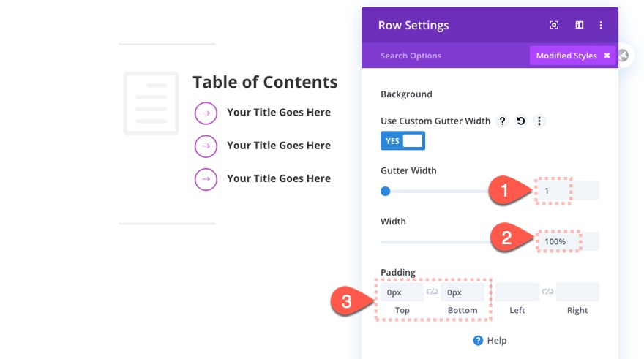Viewport: 644px width, 359px height.
Task: Open three-dot menu for Custom Gutter Width
Action: (539, 121)
